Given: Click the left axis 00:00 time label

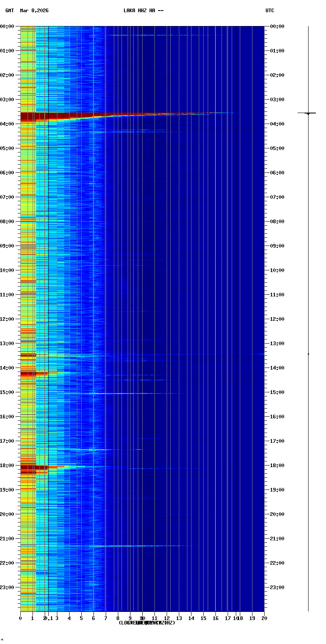Looking at the screenshot, I should click(7, 26).
